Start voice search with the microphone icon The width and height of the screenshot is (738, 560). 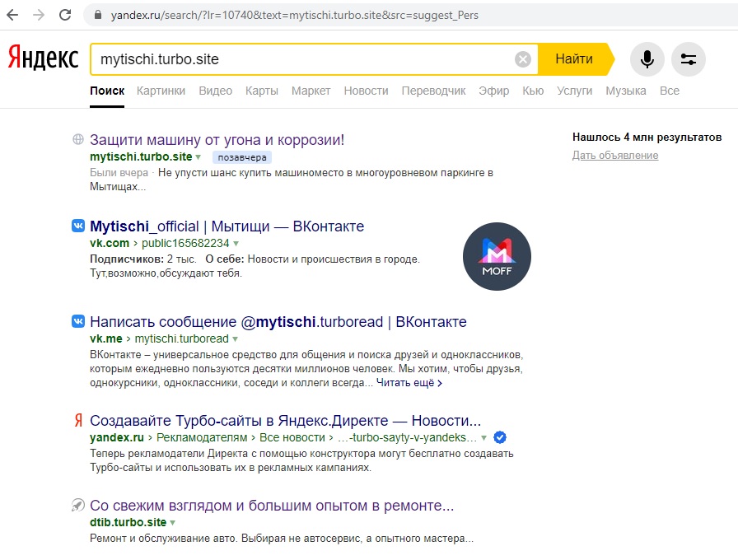pos(647,59)
